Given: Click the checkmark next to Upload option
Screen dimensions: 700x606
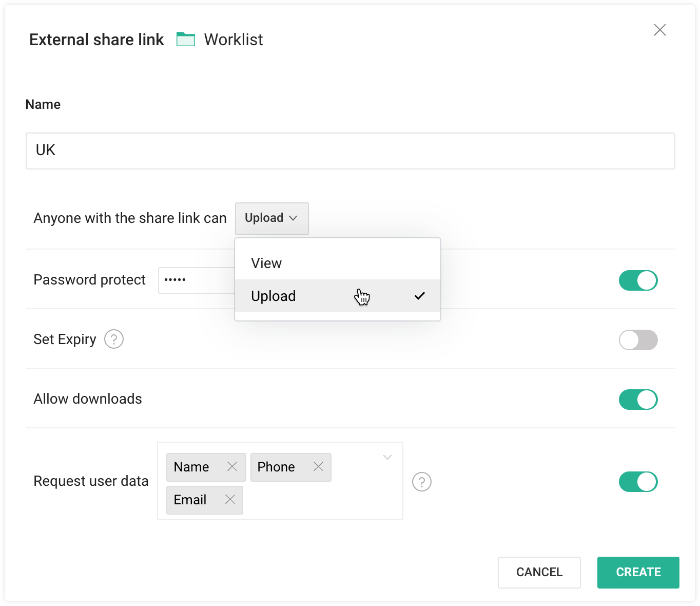Looking at the screenshot, I should [x=420, y=296].
